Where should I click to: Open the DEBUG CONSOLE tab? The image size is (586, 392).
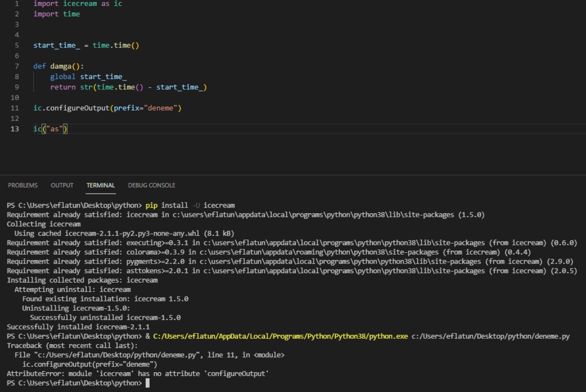pyautogui.click(x=151, y=185)
